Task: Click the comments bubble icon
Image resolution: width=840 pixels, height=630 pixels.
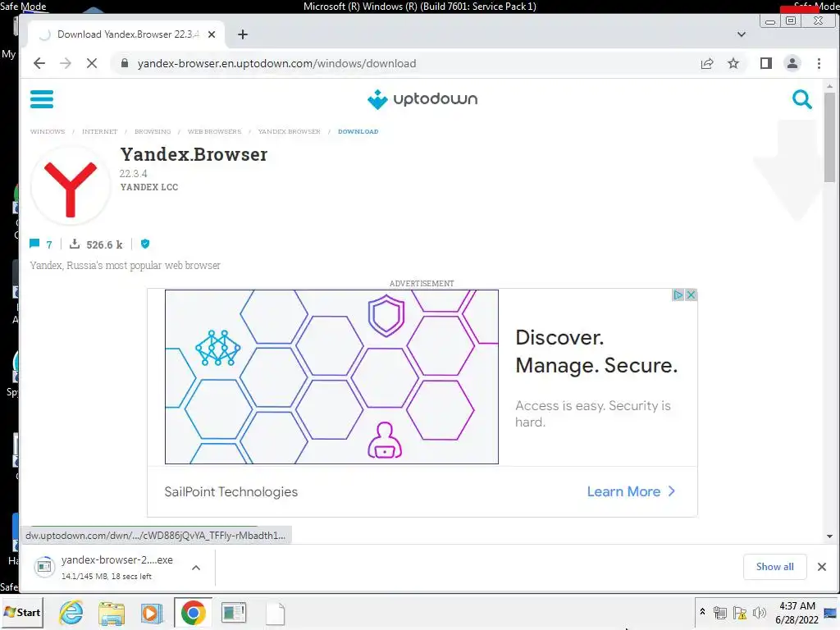Action: pos(34,244)
